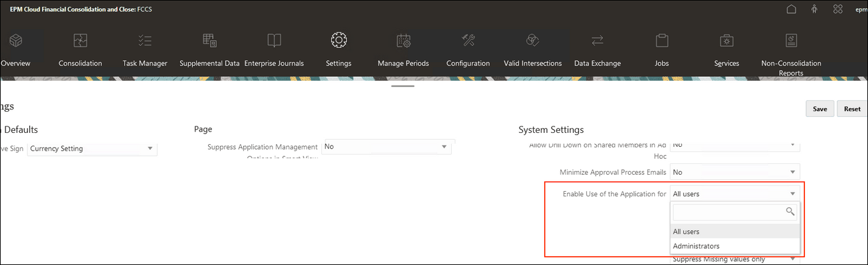Click the Supplemental Data icon
868x265 pixels.
[209, 41]
